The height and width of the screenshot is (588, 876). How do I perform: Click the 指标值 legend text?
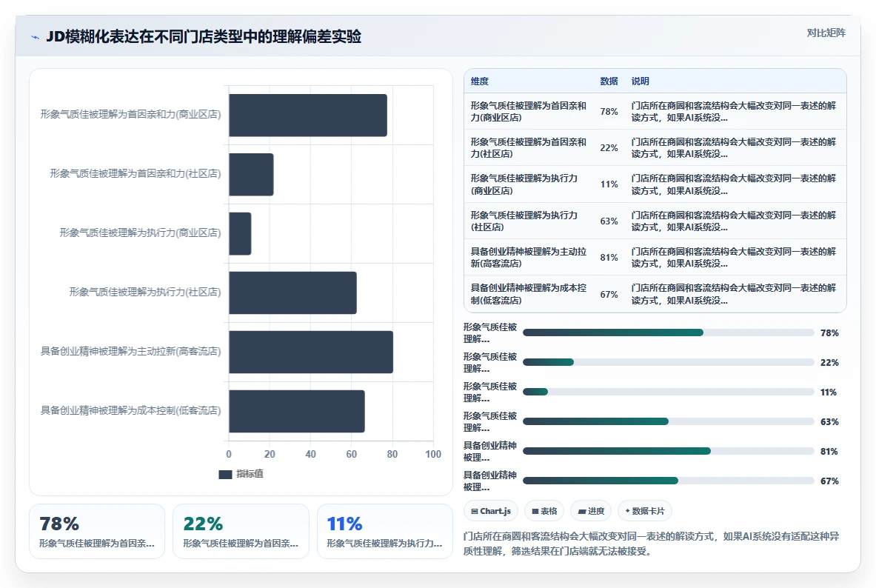pyautogui.click(x=250, y=474)
